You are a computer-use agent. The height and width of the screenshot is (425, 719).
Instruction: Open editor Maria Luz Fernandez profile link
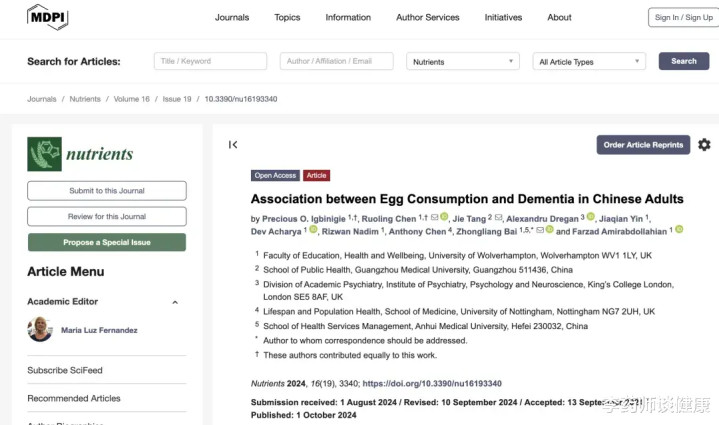[x=99, y=330]
